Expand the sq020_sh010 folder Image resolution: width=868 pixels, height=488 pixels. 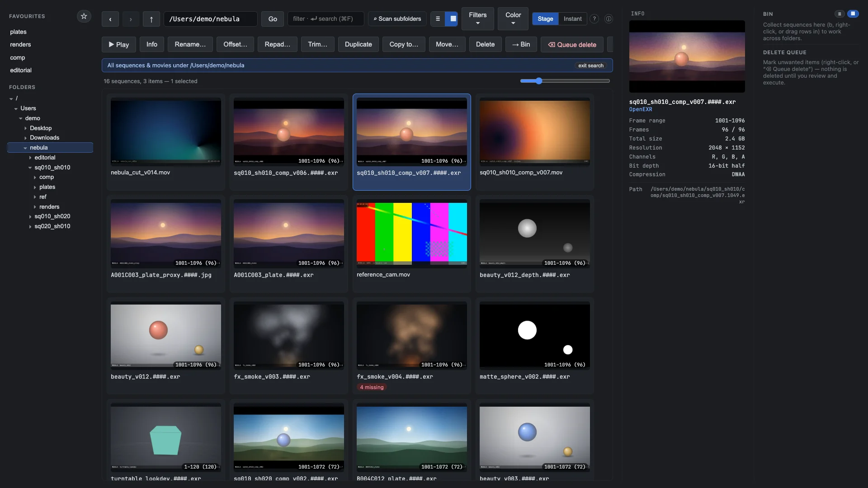[30, 227]
